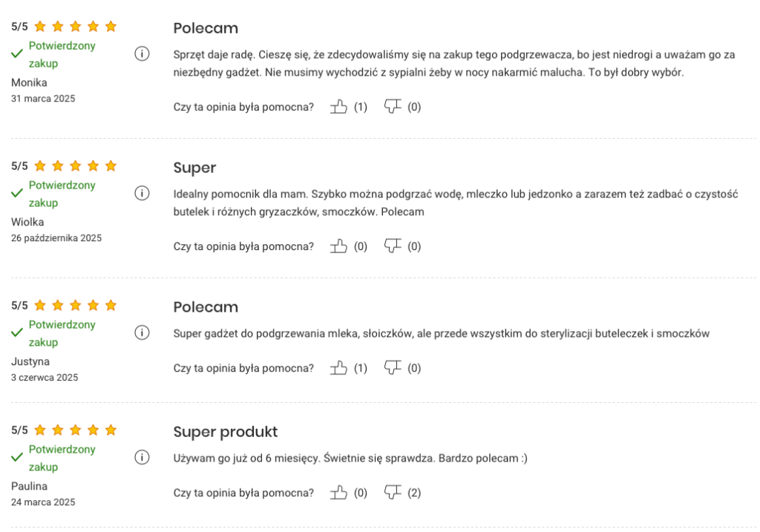The height and width of the screenshot is (532, 760).
Task: Mark Wiolka's review as helpful with thumbs up
Action: click(338, 246)
